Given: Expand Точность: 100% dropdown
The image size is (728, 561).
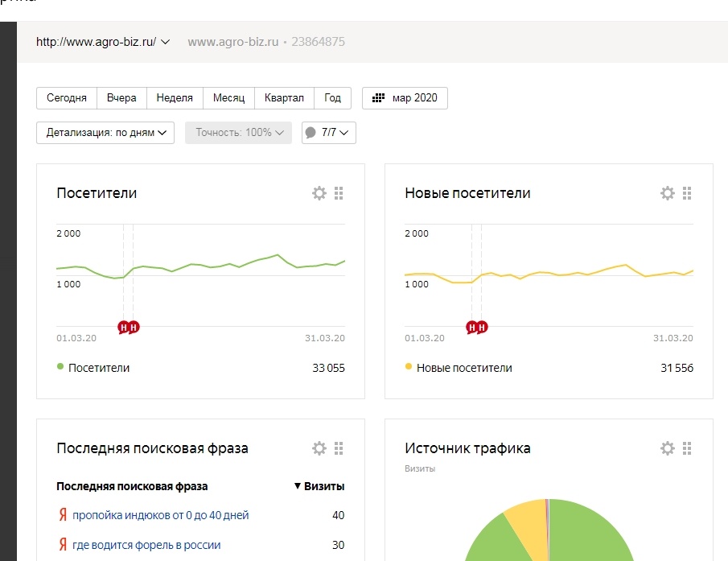Looking at the screenshot, I should click(238, 133).
